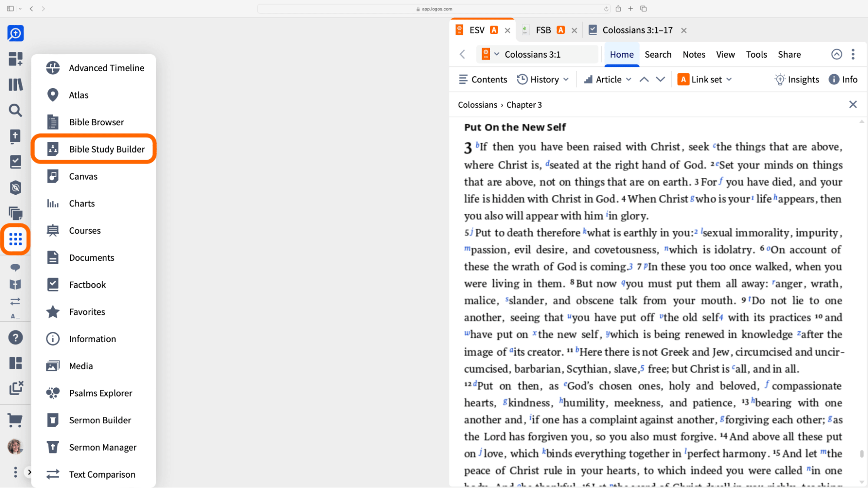
Task: Select the Notes ribbon tab
Action: (x=694, y=55)
